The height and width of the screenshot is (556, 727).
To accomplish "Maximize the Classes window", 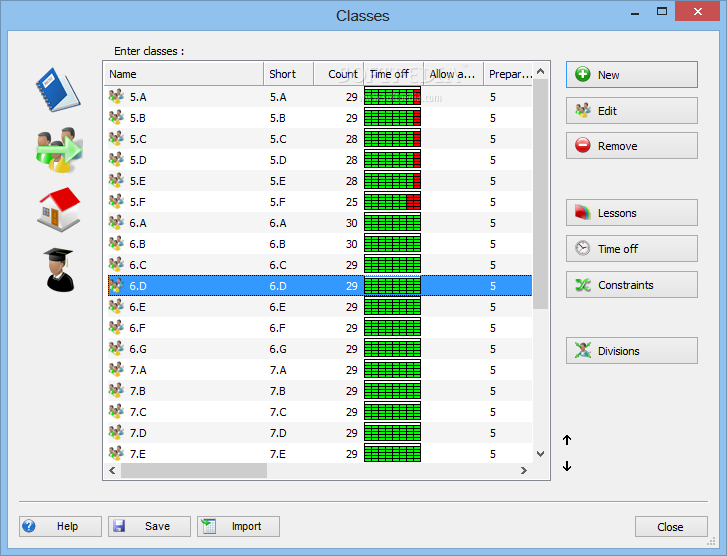I will coord(662,12).
